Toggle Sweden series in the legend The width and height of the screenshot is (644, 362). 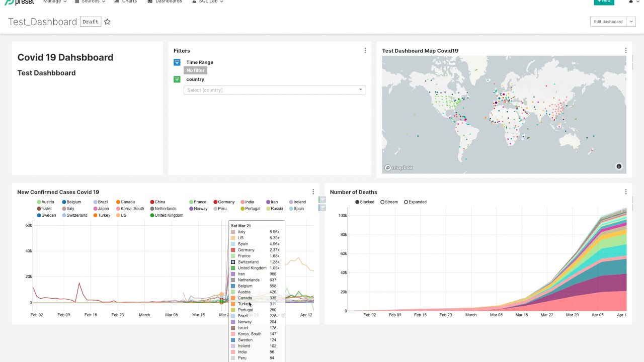point(46,215)
